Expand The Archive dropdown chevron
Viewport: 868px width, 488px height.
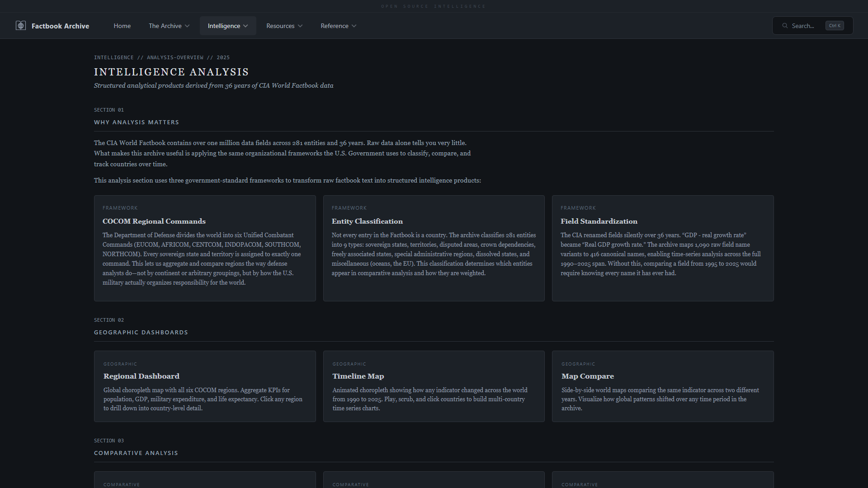[x=187, y=26]
